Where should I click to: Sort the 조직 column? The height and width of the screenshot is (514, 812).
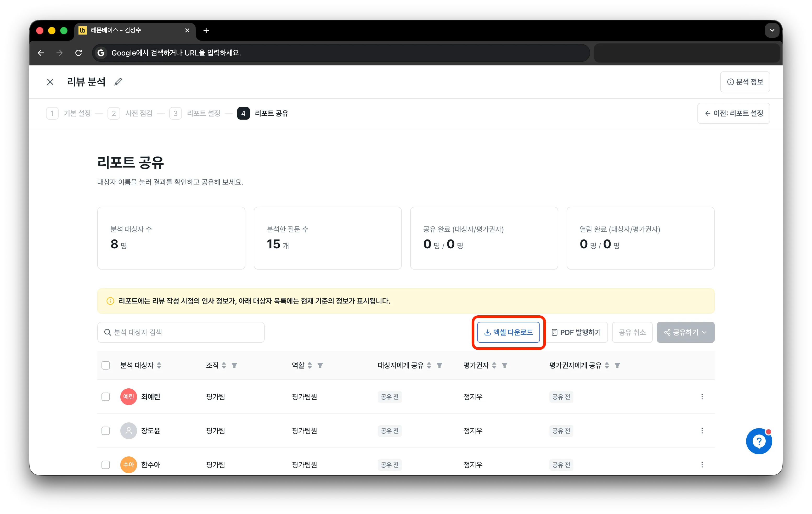(x=224, y=365)
